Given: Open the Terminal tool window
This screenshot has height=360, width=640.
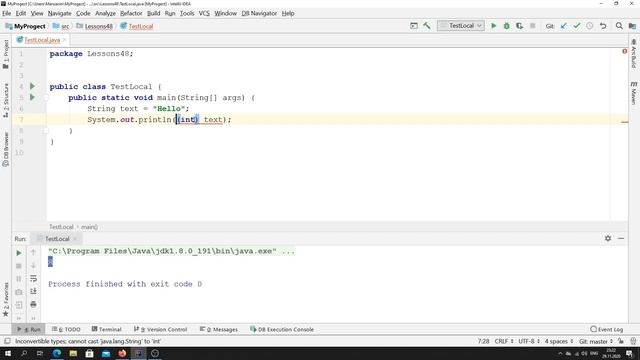Looking at the screenshot, I should point(107,329).
